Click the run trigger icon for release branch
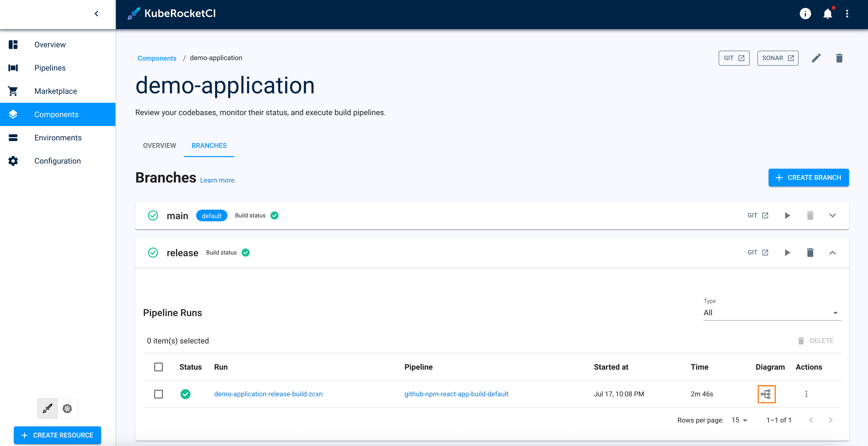The width and height of the screenshot is (868, 446). [788, 253]
